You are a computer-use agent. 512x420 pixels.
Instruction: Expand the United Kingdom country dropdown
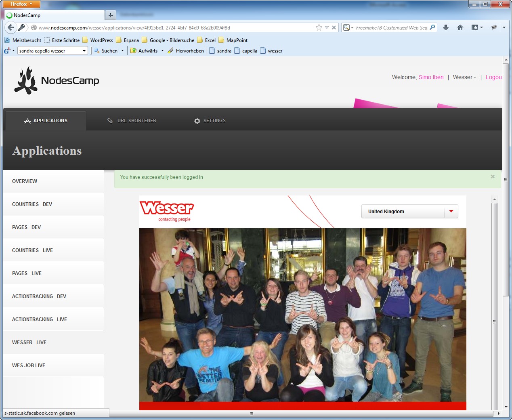tap(451, 211)
